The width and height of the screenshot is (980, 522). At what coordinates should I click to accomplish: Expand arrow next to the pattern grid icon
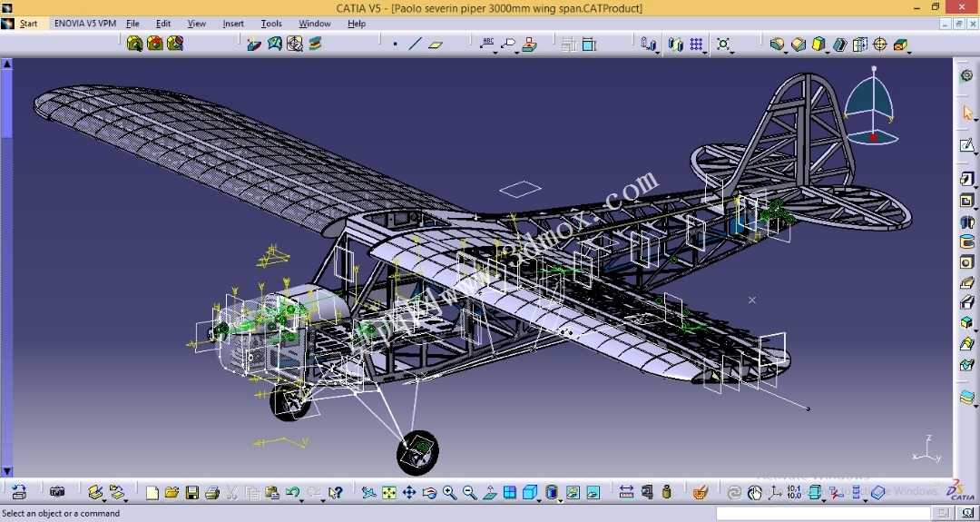pos(705,53)
